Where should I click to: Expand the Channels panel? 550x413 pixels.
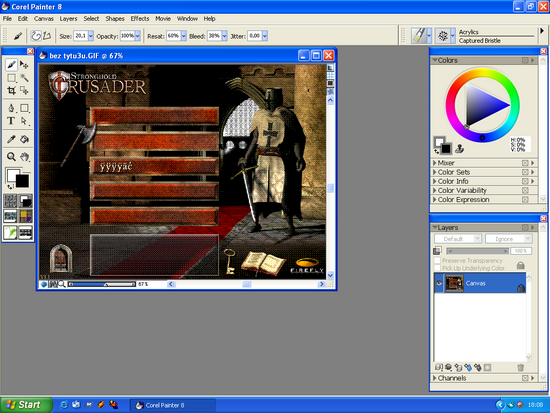coord(435,378)
